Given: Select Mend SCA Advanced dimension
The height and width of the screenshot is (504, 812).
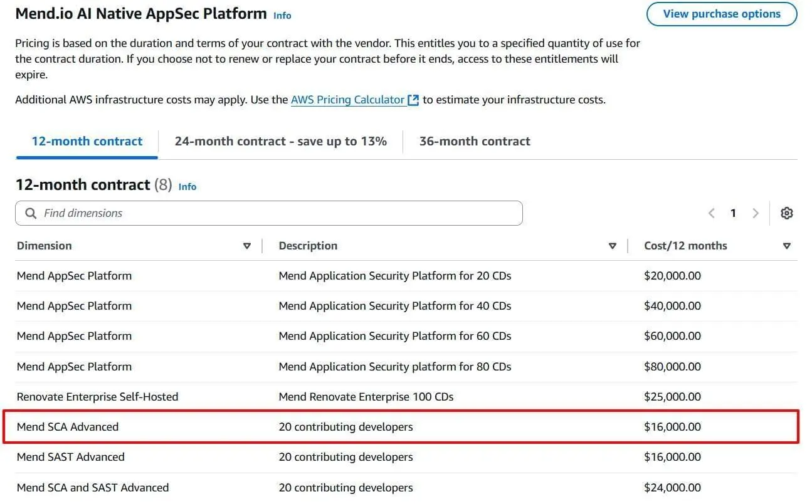Looking at the screenshot, I should [x=68, y=427].
